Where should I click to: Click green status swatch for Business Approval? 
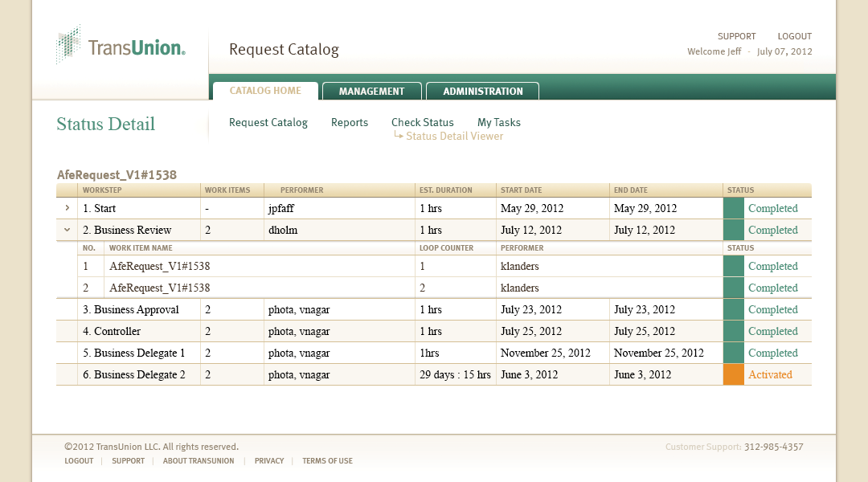(x=734, y=309)
